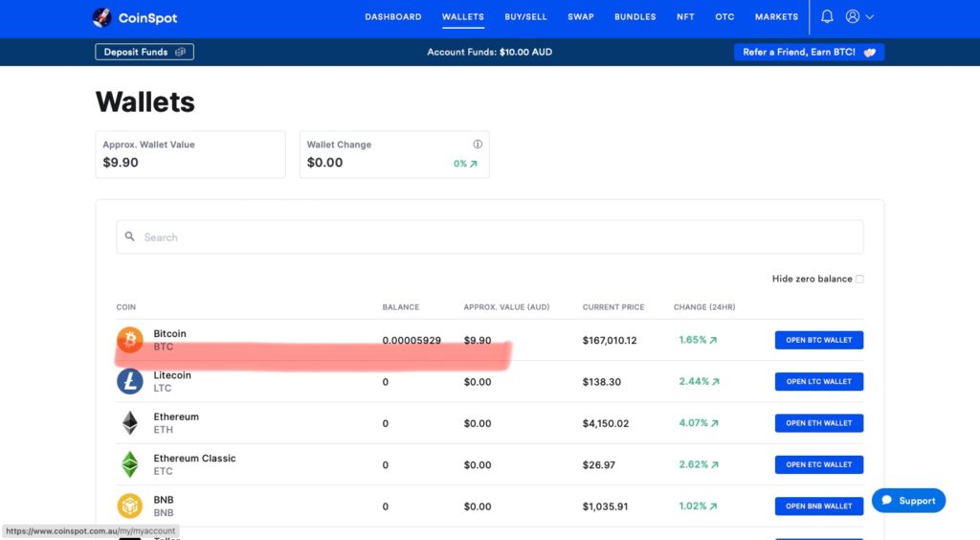Sort by CURRENT PRICE column header
The height and width of the screenshot is (540, 980).
(613, 307)
